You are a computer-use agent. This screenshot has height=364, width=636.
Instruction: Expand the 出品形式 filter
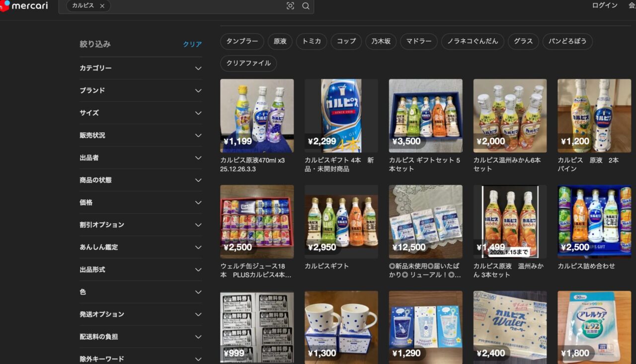(x=141, y=270)
